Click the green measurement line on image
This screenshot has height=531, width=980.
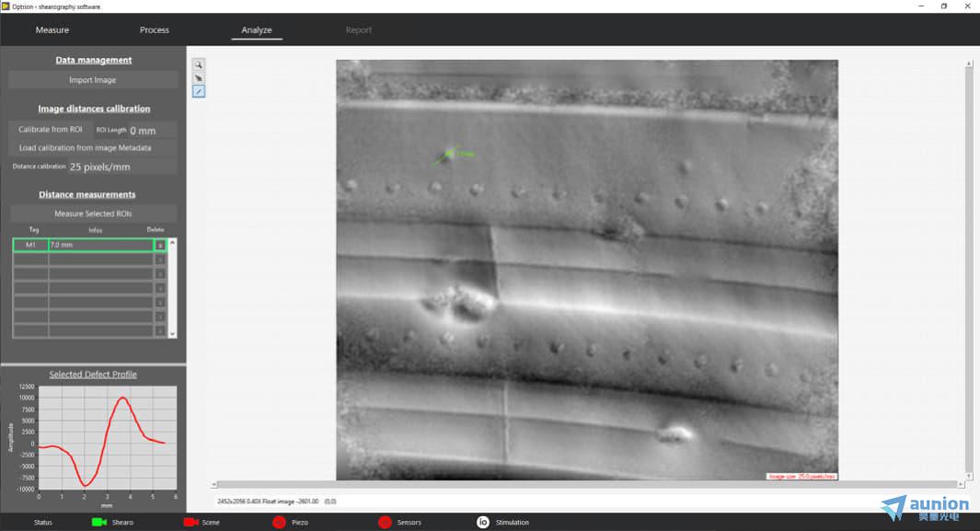point(445,156)
